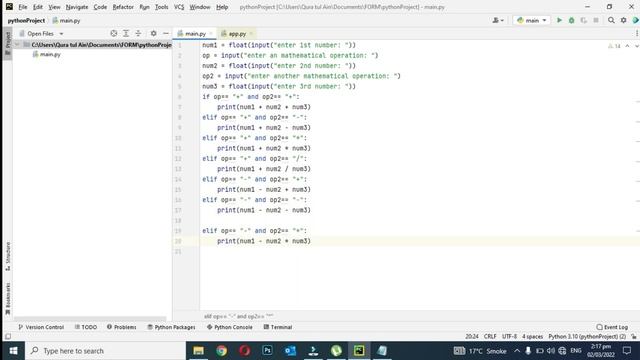Click the editor breadcrumb at bottom
This screenshot has height=360, width=640.
click(239, 316)
